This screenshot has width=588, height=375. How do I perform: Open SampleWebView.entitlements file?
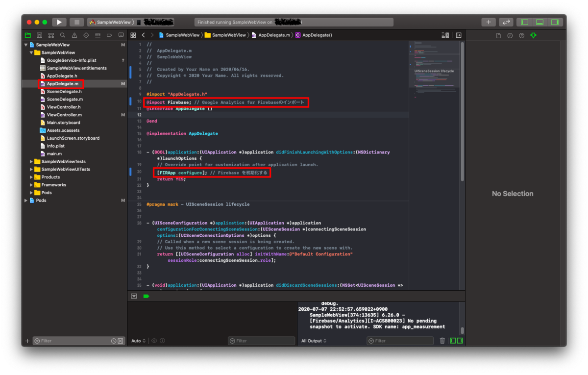[x=75, y=68]
